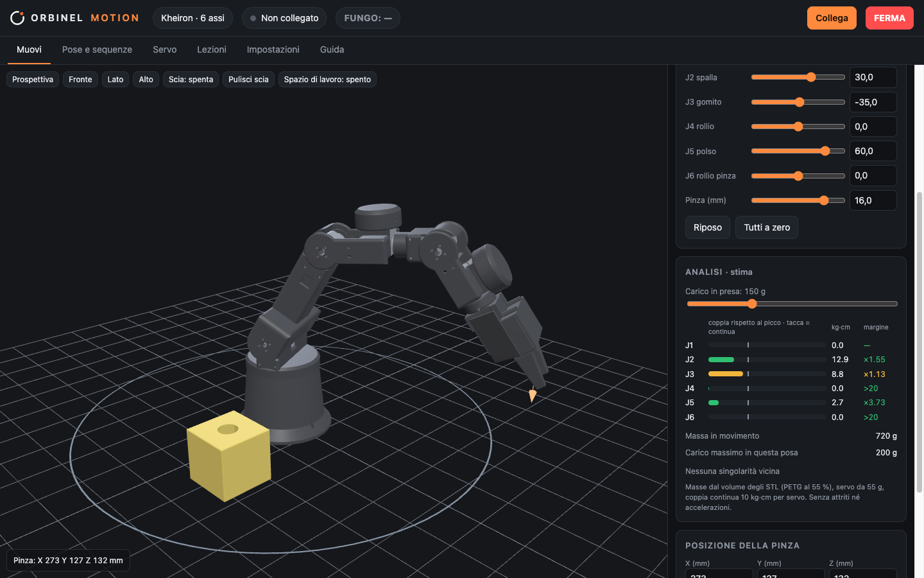Toggle Spazio di lavoro: spento
The image size is (924, 578).
point(327,80)
